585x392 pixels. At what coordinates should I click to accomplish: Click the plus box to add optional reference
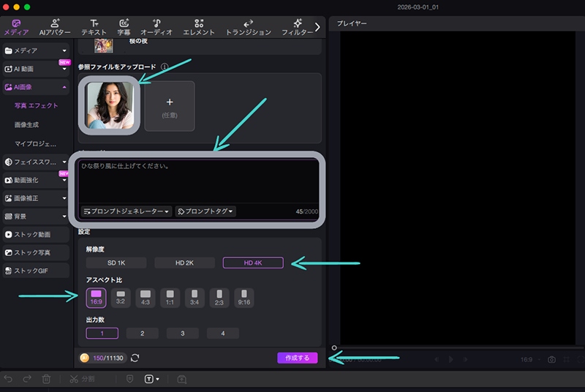170,106
